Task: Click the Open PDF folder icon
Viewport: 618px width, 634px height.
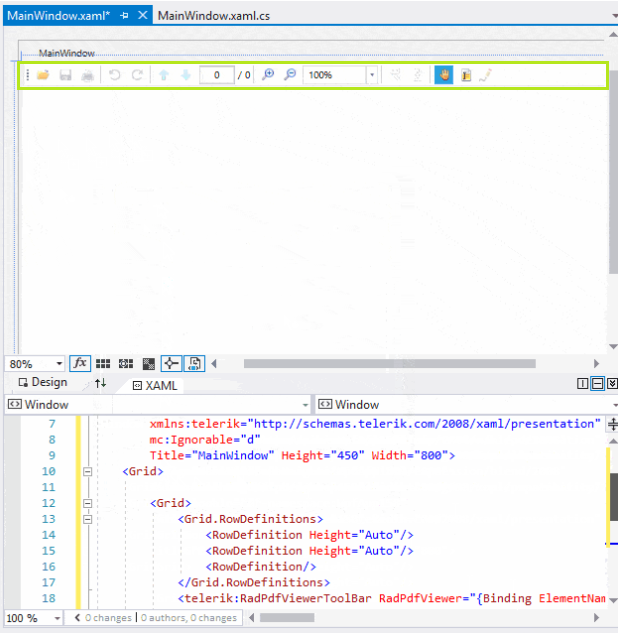Action: (x=43, y=75)
